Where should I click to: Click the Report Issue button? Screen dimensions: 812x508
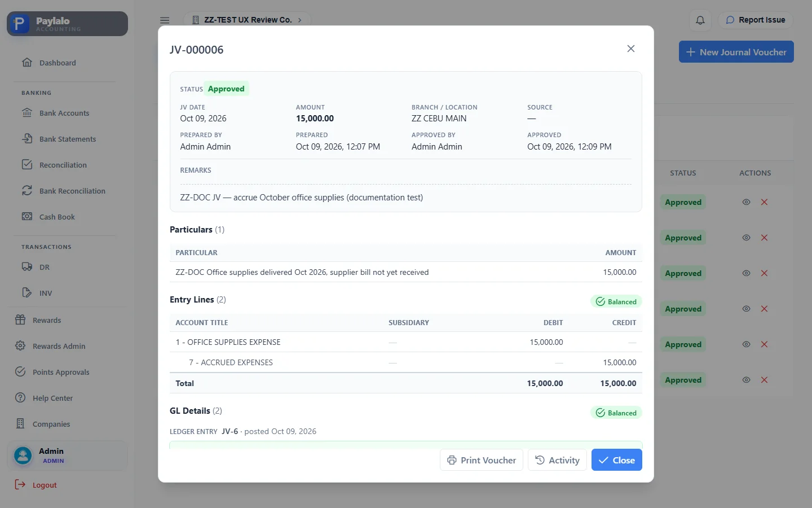click(x=756, y=20)
